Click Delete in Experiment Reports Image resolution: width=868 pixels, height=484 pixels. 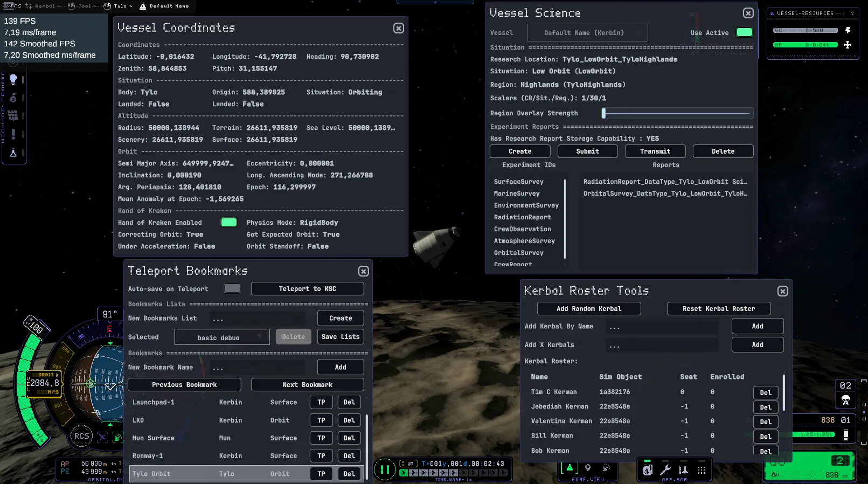(723, 151)
